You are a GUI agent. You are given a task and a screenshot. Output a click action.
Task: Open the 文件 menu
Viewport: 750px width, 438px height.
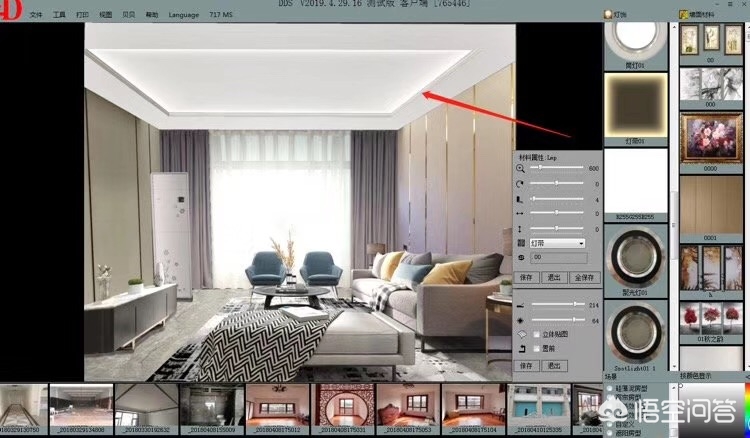pos(36,16)
